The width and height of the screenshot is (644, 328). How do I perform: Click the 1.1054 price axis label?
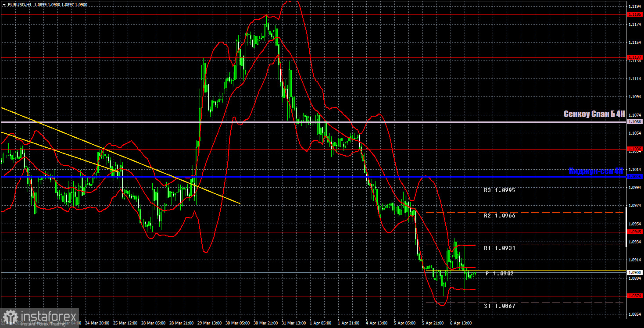pyautogui.click(x=635, y=133)
